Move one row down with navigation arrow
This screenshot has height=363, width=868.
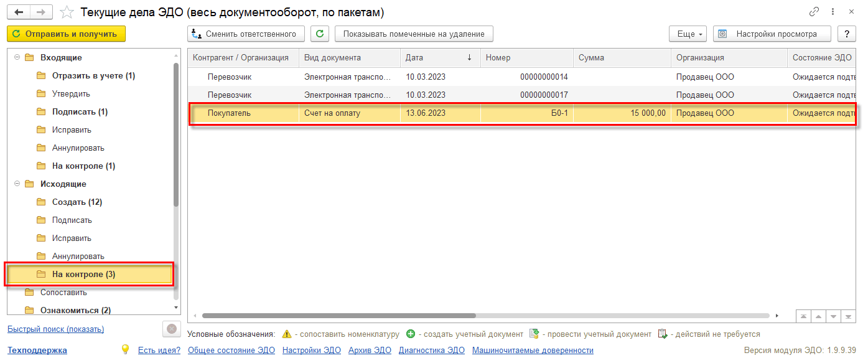(x=833, y=316)
